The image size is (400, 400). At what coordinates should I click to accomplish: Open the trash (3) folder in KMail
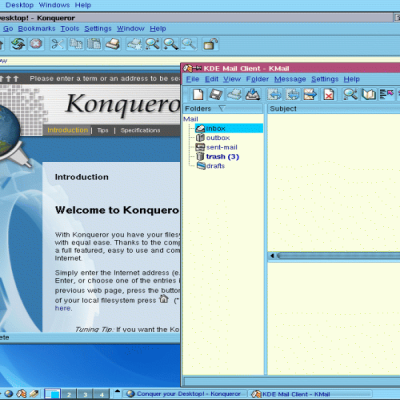[222, 156]
